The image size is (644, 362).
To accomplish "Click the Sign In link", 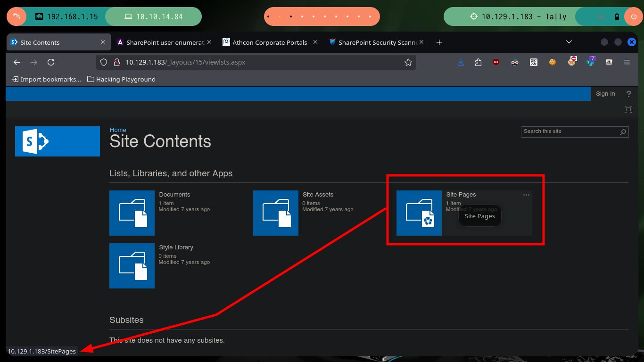I will point(605,94).
